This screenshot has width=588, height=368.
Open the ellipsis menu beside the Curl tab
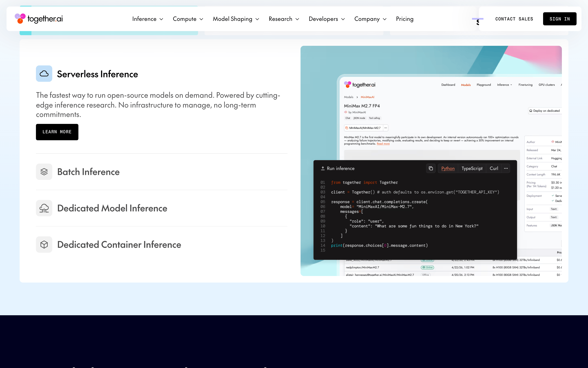[506, 168]
